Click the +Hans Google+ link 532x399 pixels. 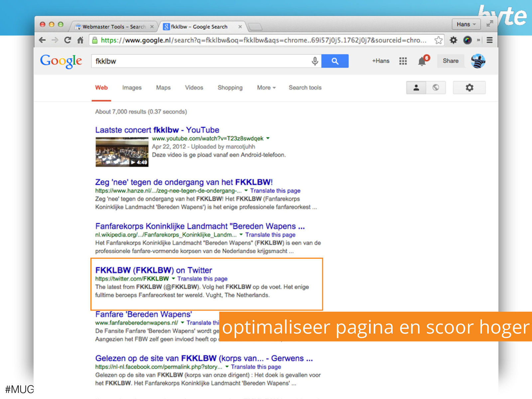[x=381, y=61]
